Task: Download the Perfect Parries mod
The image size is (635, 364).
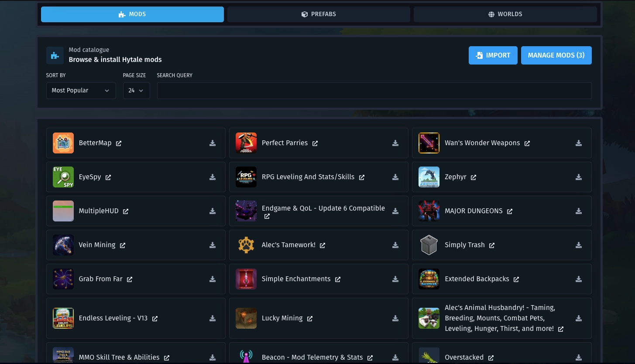Action: coord(395,143)
